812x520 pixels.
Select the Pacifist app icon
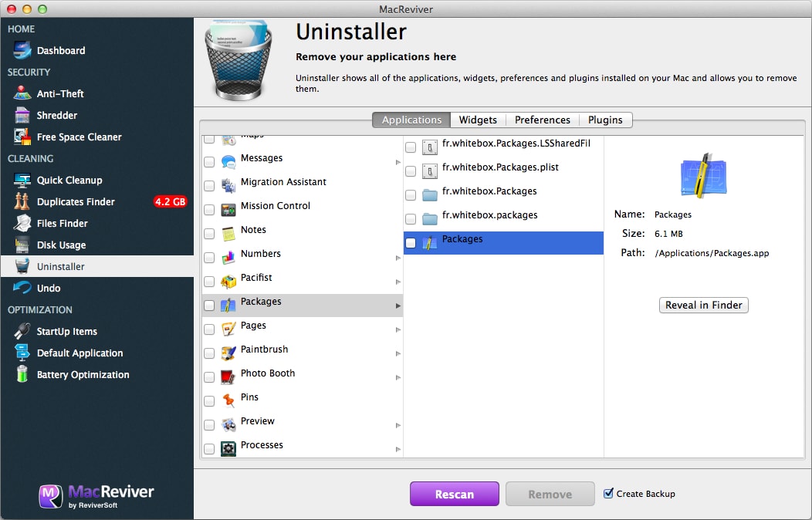[x=228, y=282]
